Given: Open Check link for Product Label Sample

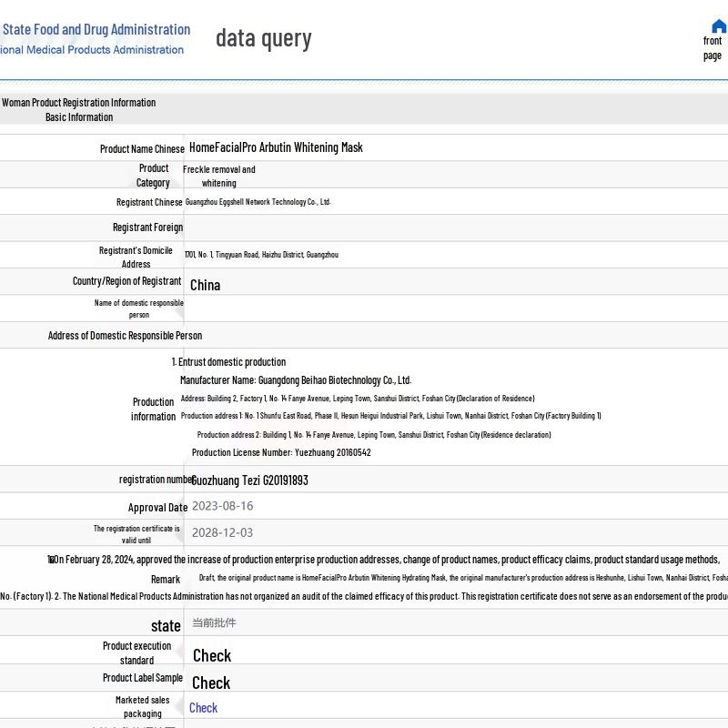Looking at the screenshot, I should coord(211,683).
